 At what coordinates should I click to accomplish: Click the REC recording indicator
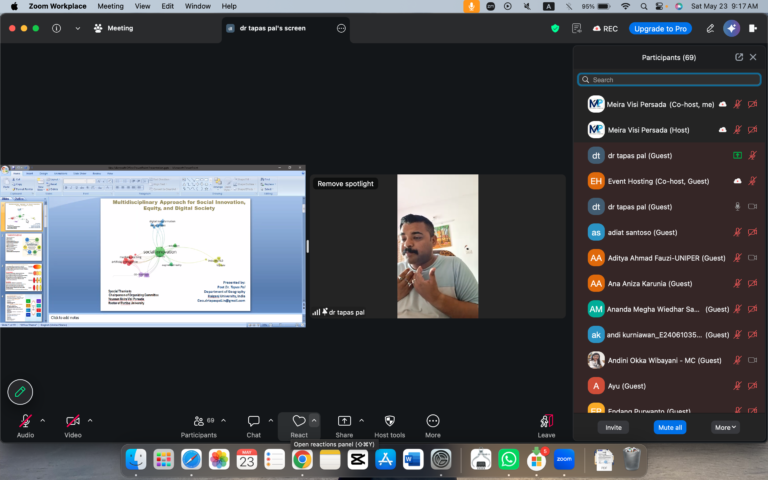pyautogui.click(x=605, y=28)
